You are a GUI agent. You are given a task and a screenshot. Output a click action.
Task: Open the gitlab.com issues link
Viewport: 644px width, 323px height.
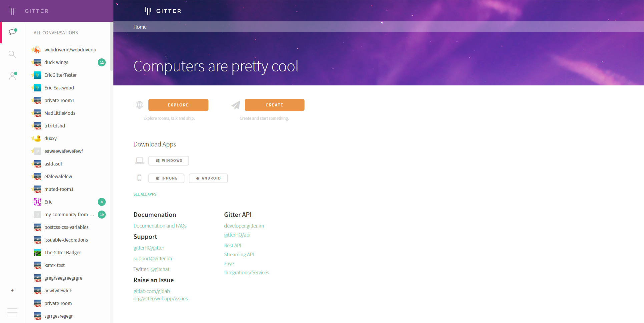pyautogui.click(x=161, y=295)
